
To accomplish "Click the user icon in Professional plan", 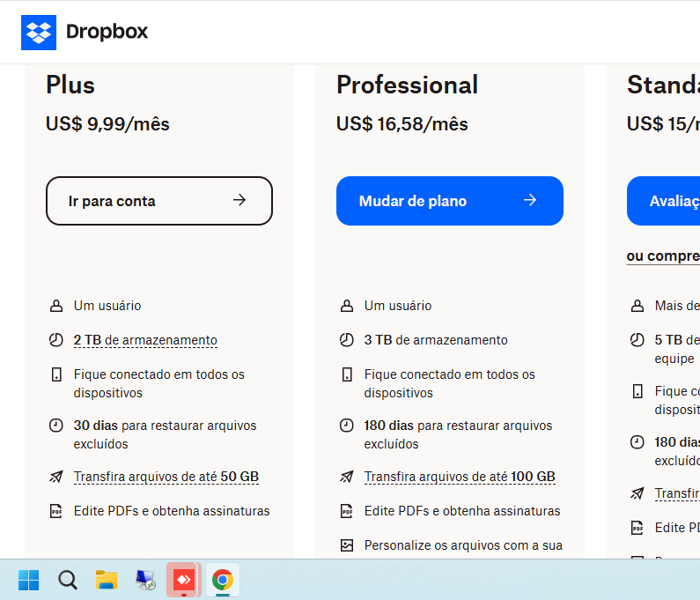I will (x=347, y=306).
